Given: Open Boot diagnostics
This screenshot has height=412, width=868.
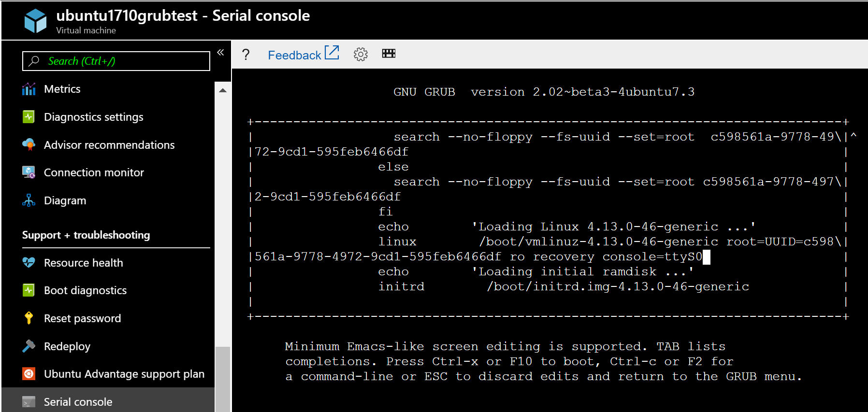Looking at the screenshot, I should (85, 290).
